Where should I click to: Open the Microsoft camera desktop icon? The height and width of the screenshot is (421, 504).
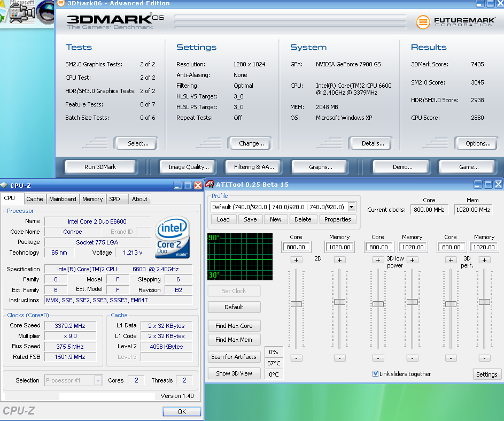pos(22,12)
